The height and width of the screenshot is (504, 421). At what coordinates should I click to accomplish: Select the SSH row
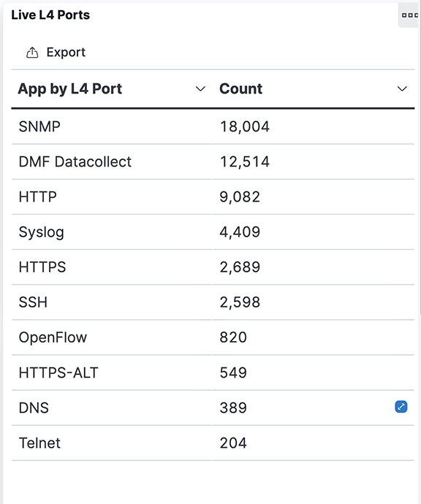[x=213, y=302]
